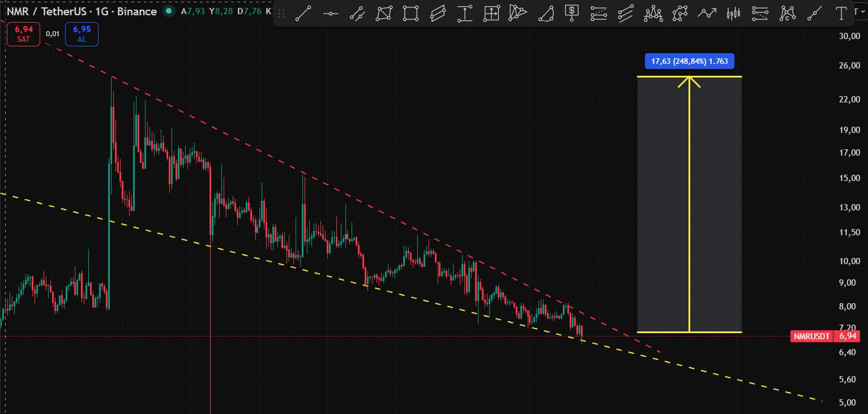868x414 pixels.
Task: Select the dollar-sign Price Note tool
Action: click(572, 12)
